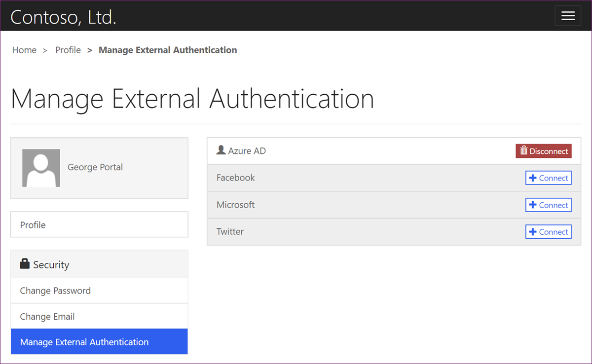This screenshot has height=364, width=592.
Task: Click George Portal's avatar image
Action: click(x=41, y=168)
